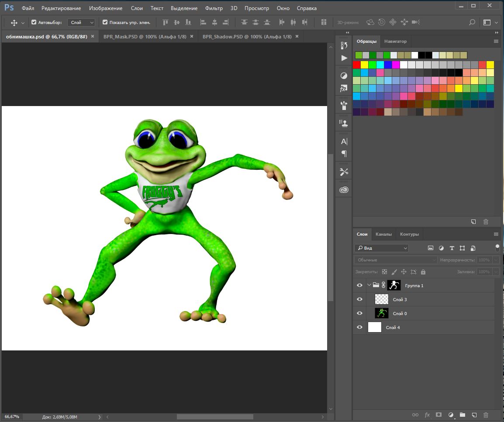504x422 pixels.
Task: Open the Actions panel play icon
Action: pos(344,58)
